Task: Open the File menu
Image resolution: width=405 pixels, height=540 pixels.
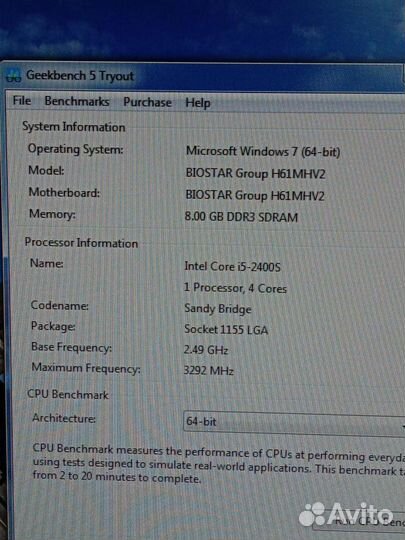Action: 22,101
